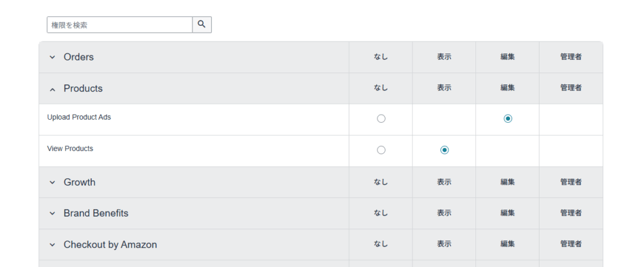Screen dimensions: 644x267
Task: Click '管理者' header in the Orders row
Action: (570, 57)
